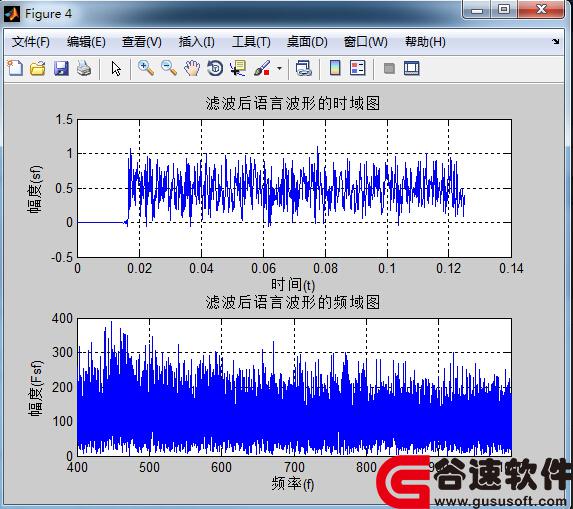Activate the Zoom Out magnifier

tap(169, 68)
